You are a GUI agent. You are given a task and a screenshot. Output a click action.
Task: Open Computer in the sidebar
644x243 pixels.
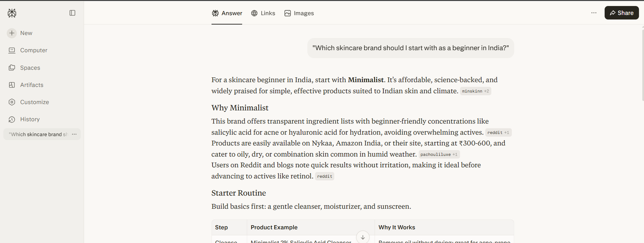click(28, 50)
